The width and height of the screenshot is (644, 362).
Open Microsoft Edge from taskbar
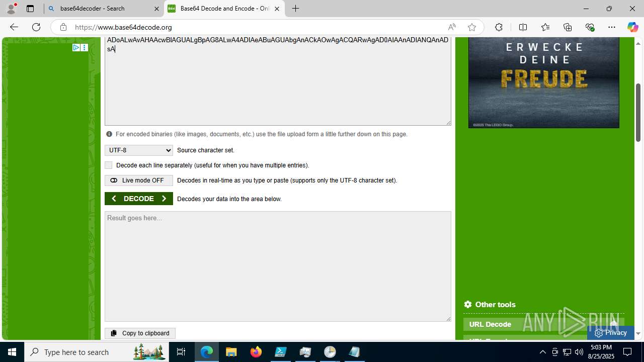[207, 352]
